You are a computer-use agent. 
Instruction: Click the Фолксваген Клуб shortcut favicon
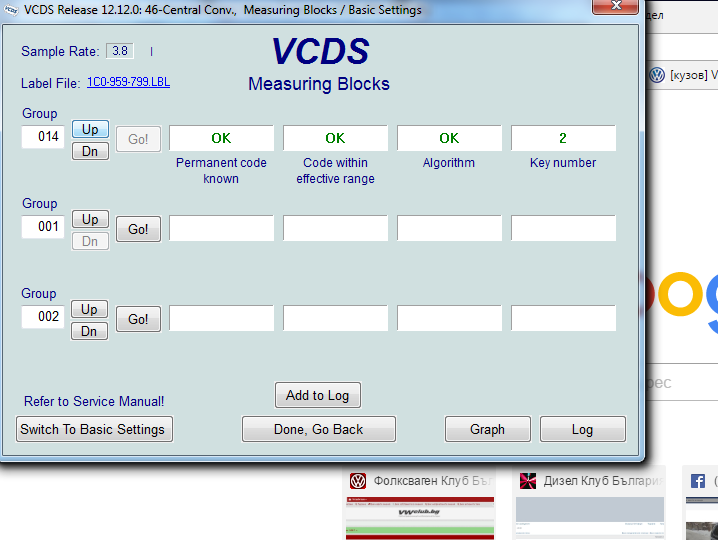tap(357, 481)
